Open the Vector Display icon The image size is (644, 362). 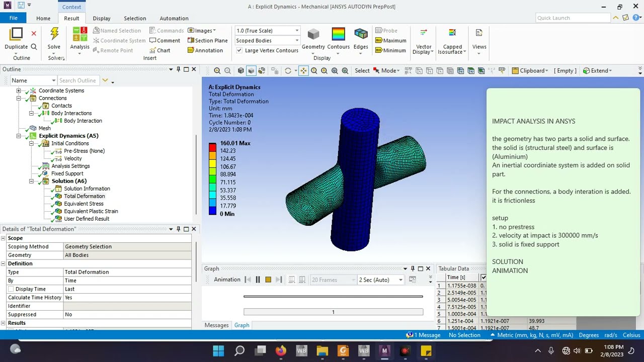point(423,33)
